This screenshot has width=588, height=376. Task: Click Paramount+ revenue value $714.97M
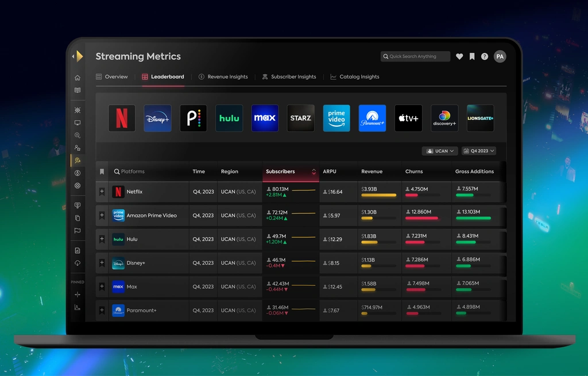[372, 307]
